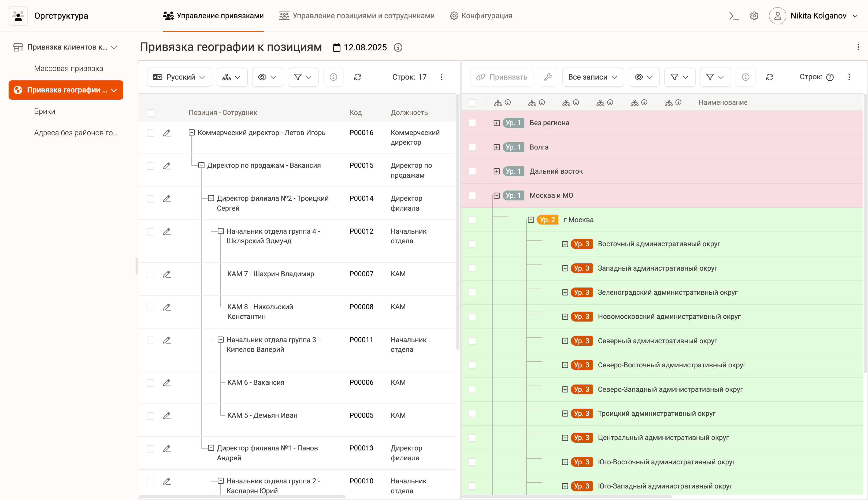868x500 pixels.
Task: Click edit pencil for КАМ 7 Шахрин Владимир
Action: coord(166,274)
